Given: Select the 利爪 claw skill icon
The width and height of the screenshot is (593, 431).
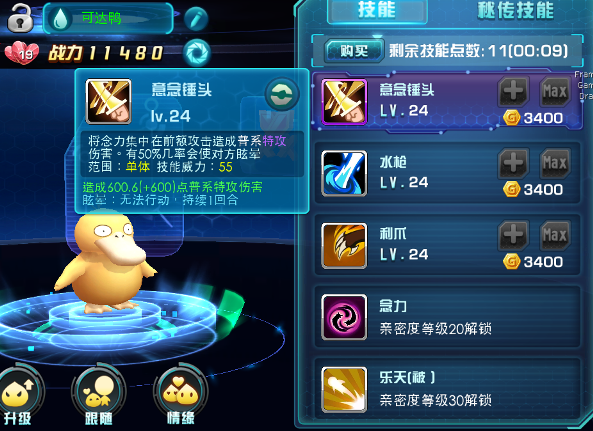Looking at the screenshot, I should [x=344, y=246].
